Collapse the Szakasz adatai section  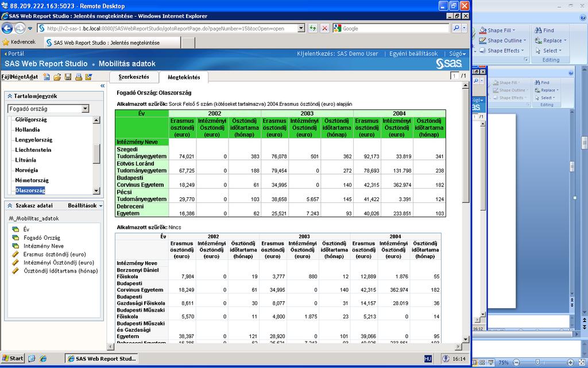pos(10,205)
